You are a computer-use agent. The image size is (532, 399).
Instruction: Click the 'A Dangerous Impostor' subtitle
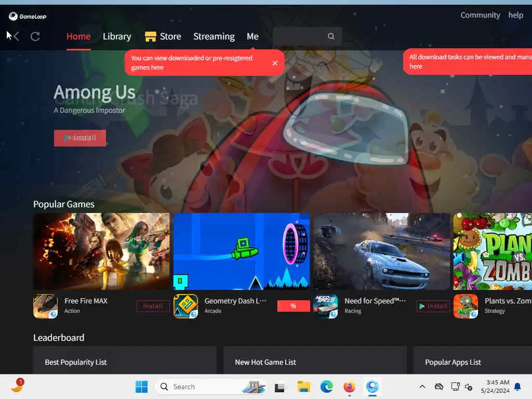click(89, 110)
